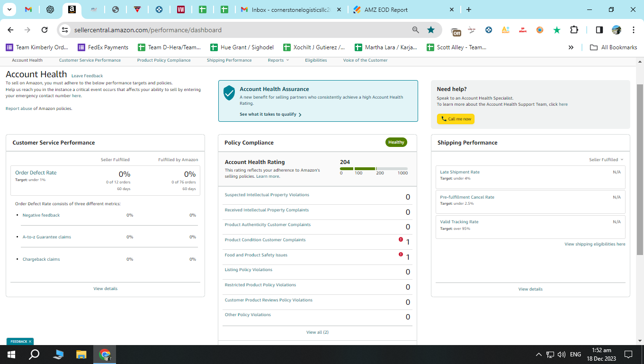Click the Product Condition Complaints alert icon
Screen dimensions: 644x364
click(x=401, y=239)
